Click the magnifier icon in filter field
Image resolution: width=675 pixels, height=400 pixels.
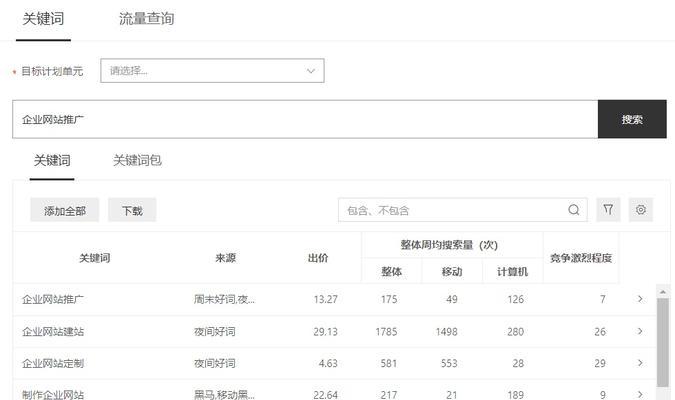click(x=574, y=210)
